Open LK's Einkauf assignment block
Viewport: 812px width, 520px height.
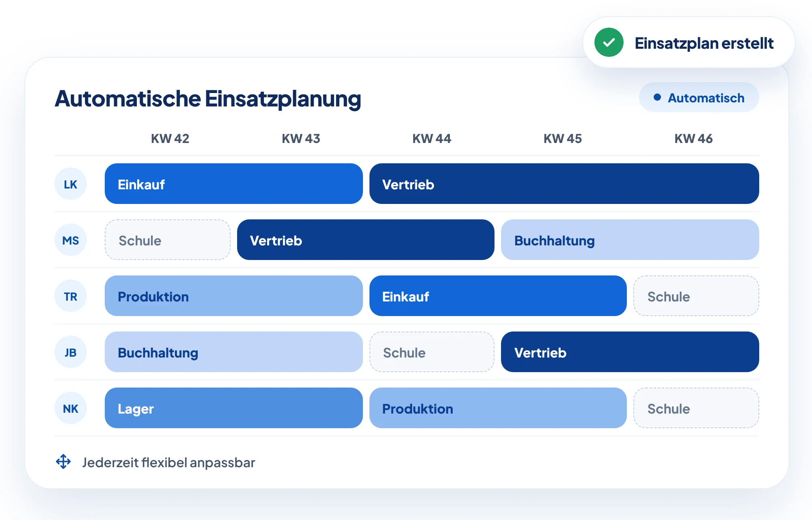tap(233, 184)
